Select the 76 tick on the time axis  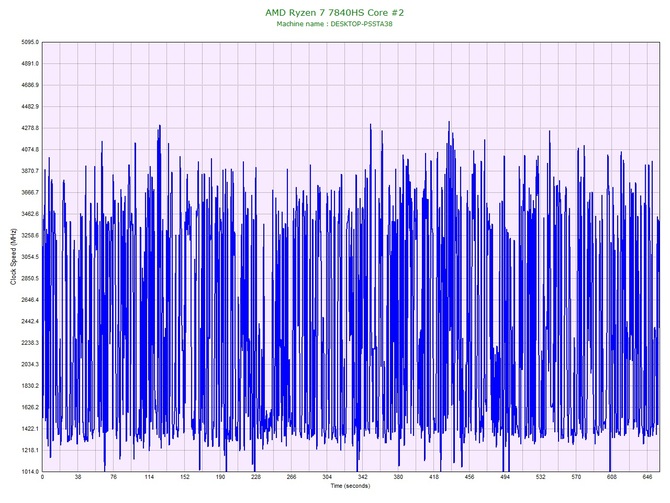113,477
